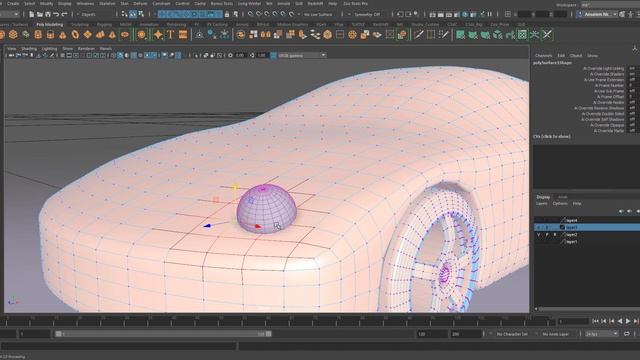Image resolution: width=640 pixels, height=360 pixels.
Task: Click the first layer icon above layer4
Action: tap(621, 211)
